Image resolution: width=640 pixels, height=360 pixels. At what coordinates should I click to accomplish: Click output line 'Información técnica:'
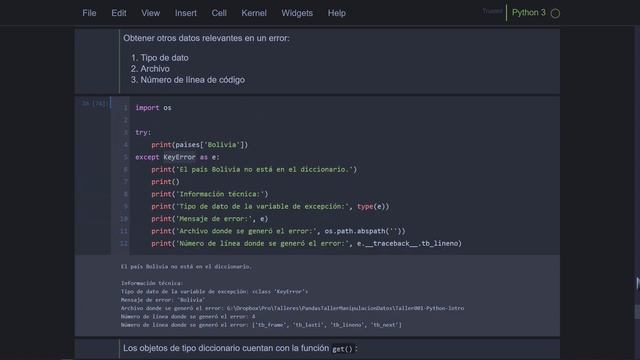[x=152, y=283]
